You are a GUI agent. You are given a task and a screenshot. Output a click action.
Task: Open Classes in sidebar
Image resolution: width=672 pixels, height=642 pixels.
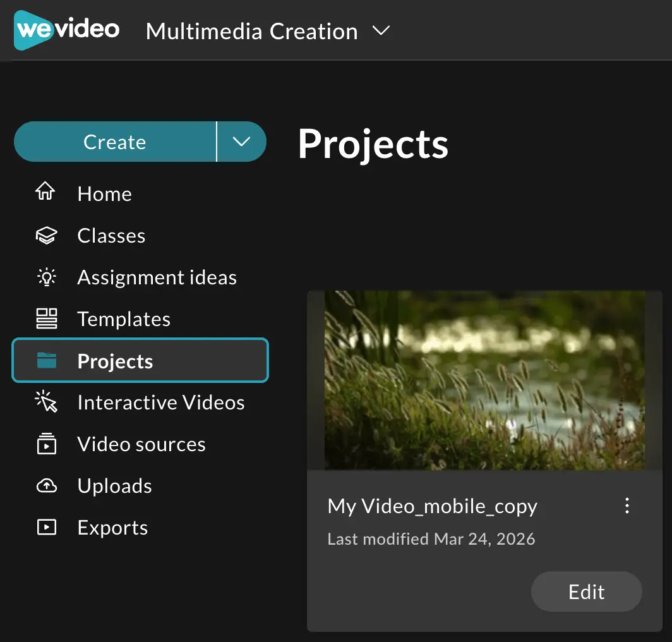point(111,236)
